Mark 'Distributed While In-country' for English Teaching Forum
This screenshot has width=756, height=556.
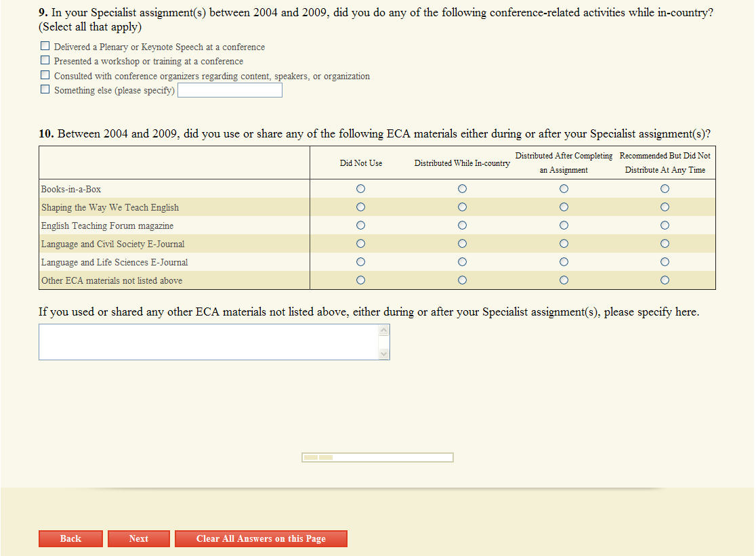point(463,226)
